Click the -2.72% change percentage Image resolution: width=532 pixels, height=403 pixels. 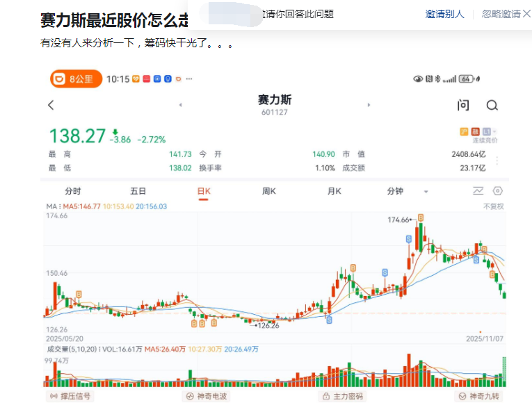pyautogui.click(x=152, y=139)
